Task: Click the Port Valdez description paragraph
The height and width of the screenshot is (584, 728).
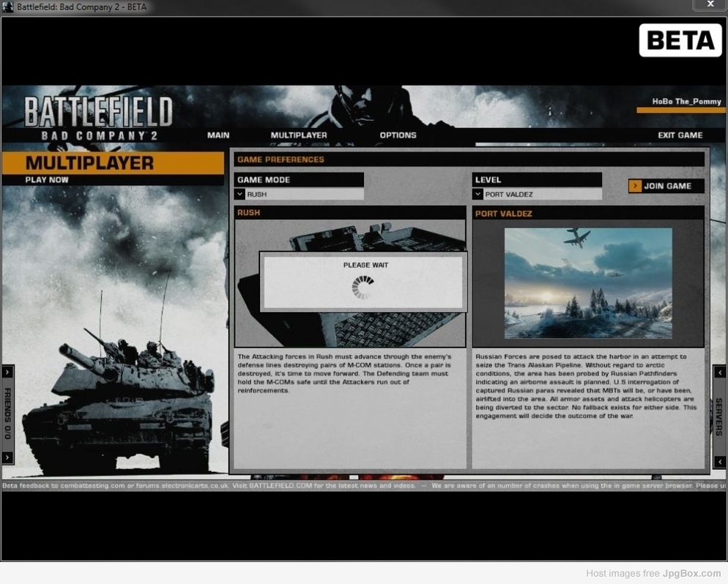Action: (586, 386)
